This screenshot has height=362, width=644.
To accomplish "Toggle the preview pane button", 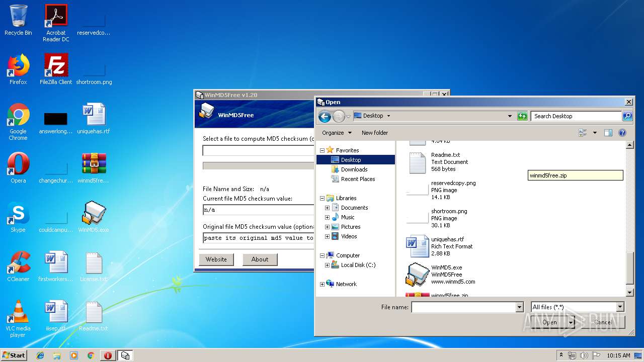I will [x=608, y=133].
